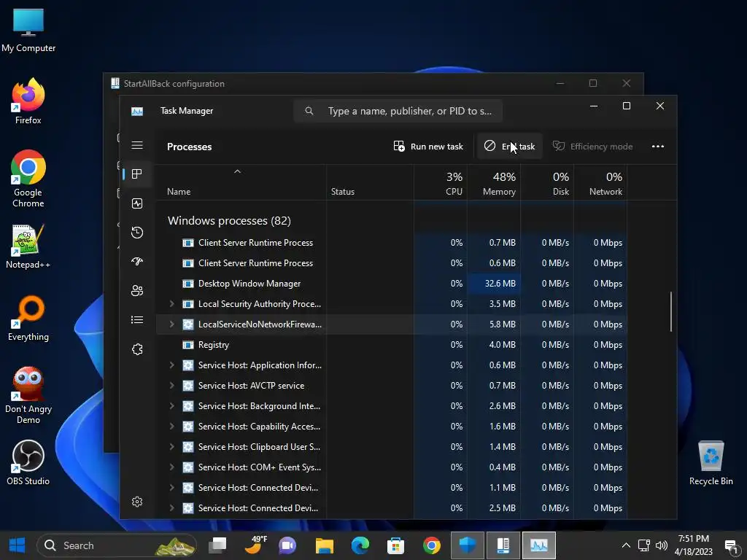This screenshot has width=747, height=560.
Task: Expand Local Security Authority Process row
Action: (172, 304)
